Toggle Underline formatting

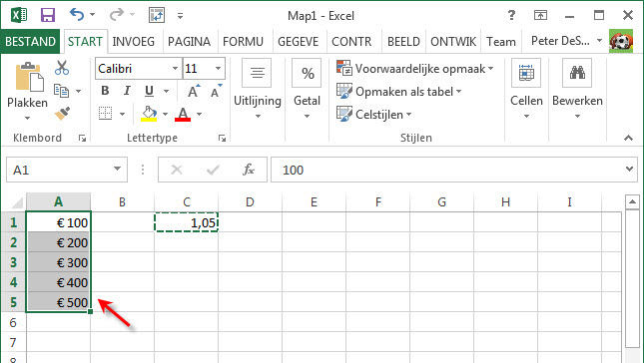[x=149, y=91]
